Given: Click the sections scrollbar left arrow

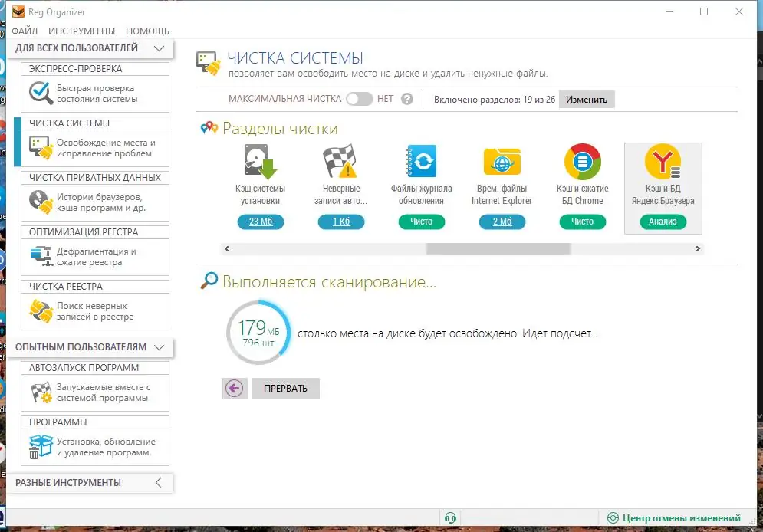Looking at the screenshot, I should click(x=227, y=248).
